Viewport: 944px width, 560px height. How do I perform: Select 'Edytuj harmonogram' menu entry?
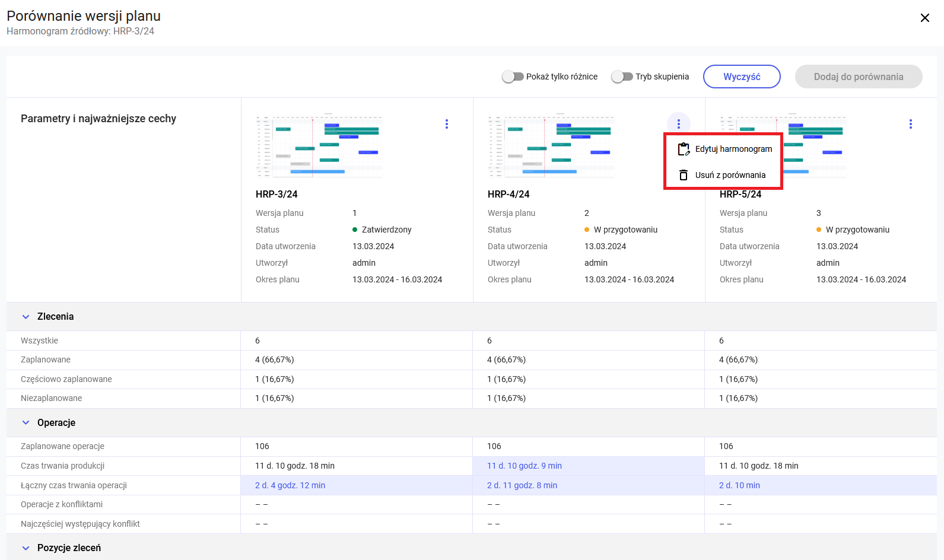point(733,149)
